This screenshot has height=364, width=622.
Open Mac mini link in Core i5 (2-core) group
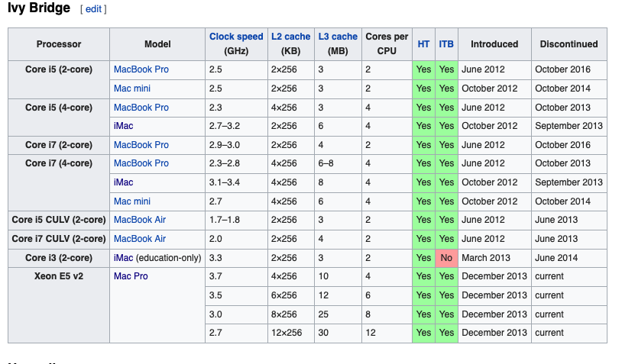132,89
